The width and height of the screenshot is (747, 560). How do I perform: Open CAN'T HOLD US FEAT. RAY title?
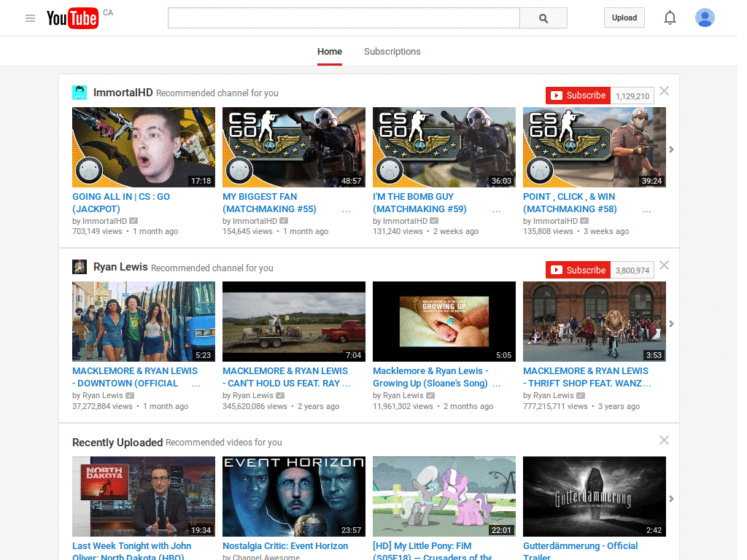coord(285,377)
